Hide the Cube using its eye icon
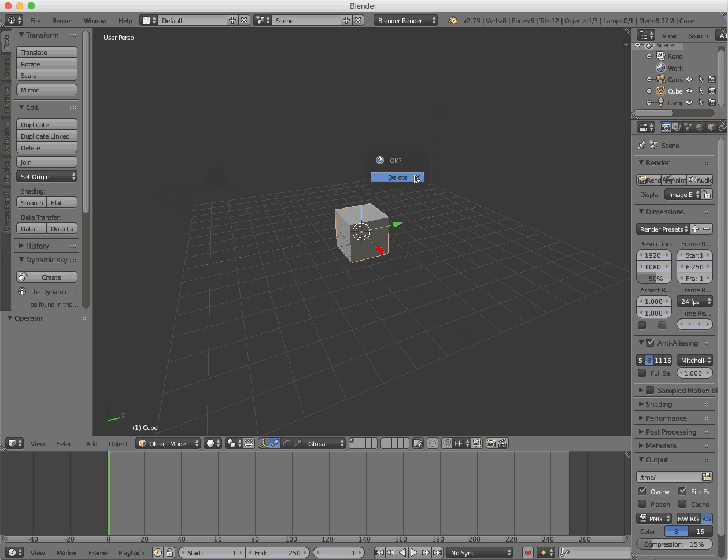The image size is (728, 560). [x=689, y=91]
